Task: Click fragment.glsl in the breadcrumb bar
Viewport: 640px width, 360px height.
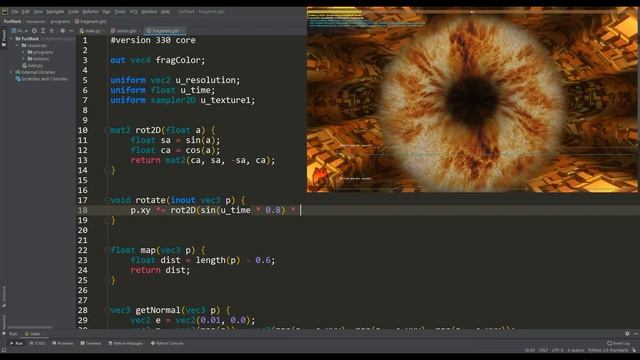Action: [91, 21]
